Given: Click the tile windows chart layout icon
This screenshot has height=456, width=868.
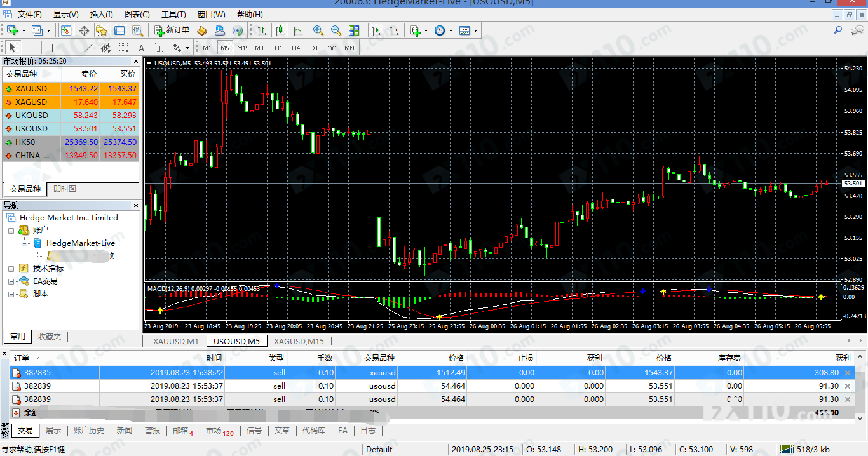Looking at the screenshot, I should point(354,30).
